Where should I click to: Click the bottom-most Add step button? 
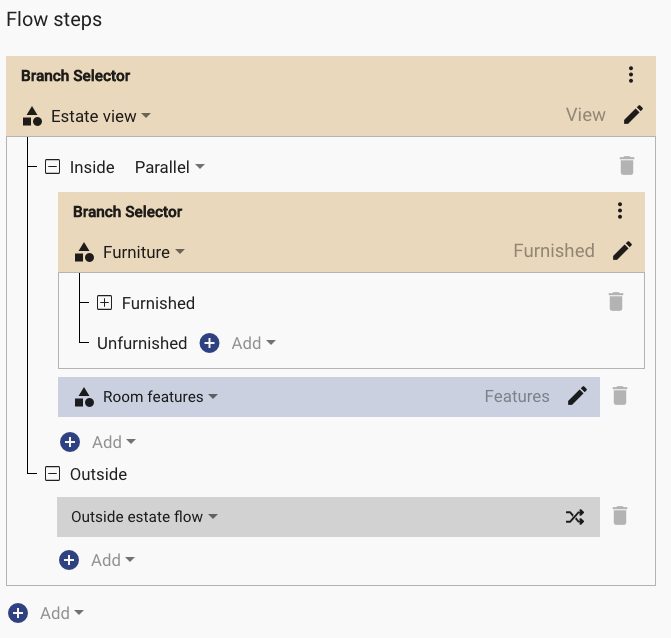46,613
